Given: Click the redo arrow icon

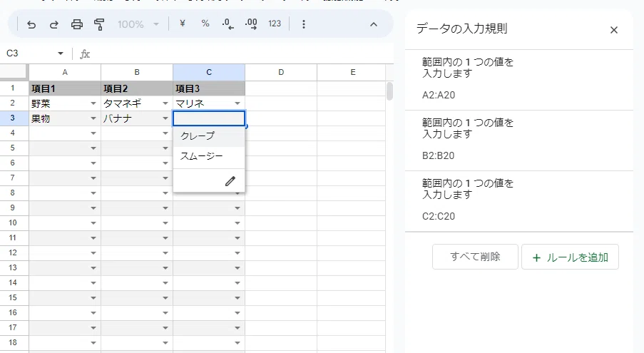Looking at the screenshot, I should 53,25.
